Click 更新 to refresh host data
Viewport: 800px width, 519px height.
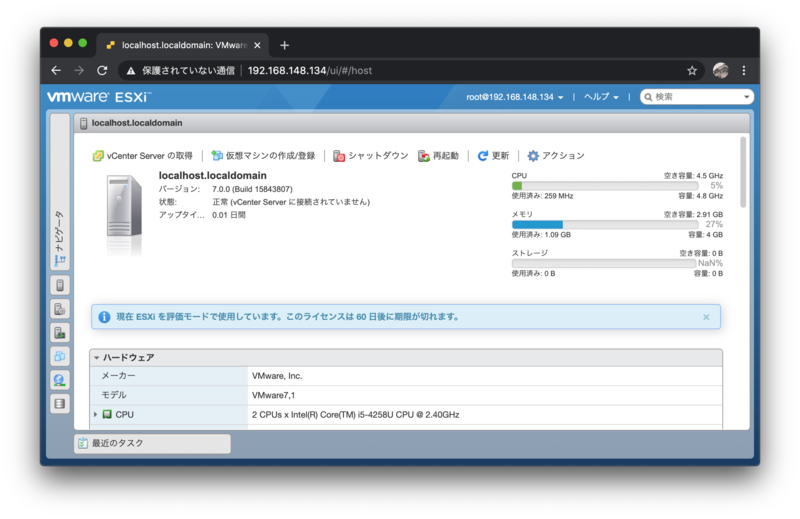pyautogui.click(x=493, y=156)
